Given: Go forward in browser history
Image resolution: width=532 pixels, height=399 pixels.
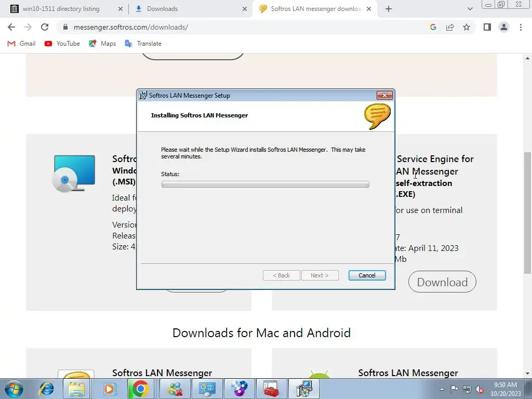Looking at the screenshot, I should [28, 27].
